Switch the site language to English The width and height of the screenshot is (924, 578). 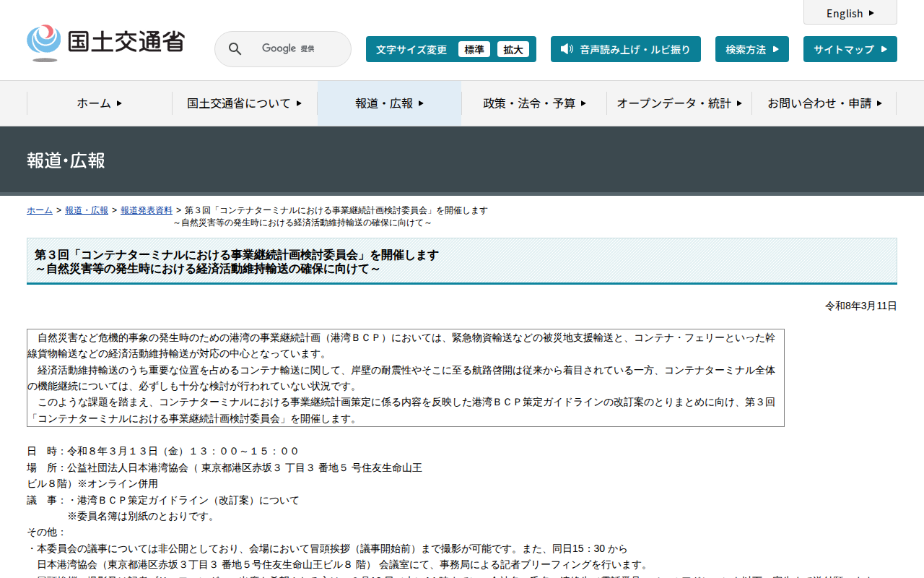845,13
